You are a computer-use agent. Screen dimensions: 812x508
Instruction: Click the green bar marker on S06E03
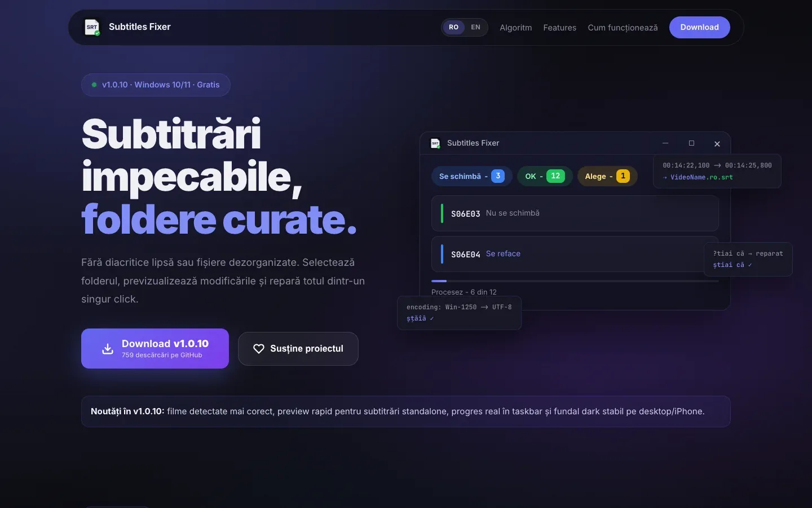tap(442, 213)
